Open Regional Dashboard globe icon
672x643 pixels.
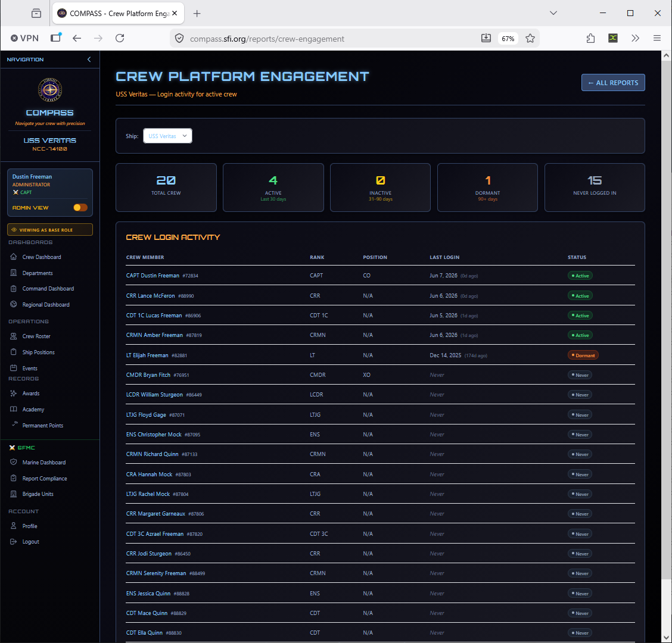point(13,305)
